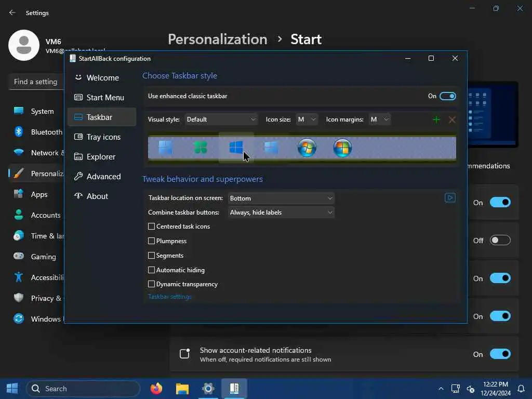Click the Start layout preview thumbnail in Settings

(493, 115)
